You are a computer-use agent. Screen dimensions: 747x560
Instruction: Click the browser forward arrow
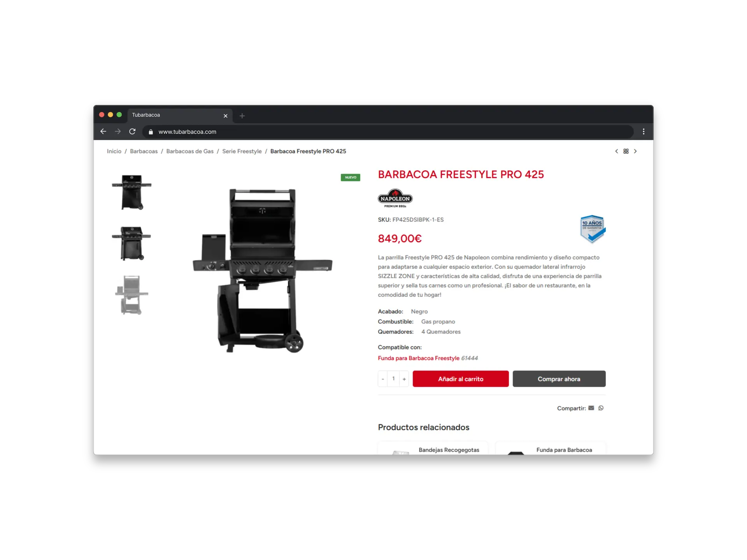click(x=117, y=131)
